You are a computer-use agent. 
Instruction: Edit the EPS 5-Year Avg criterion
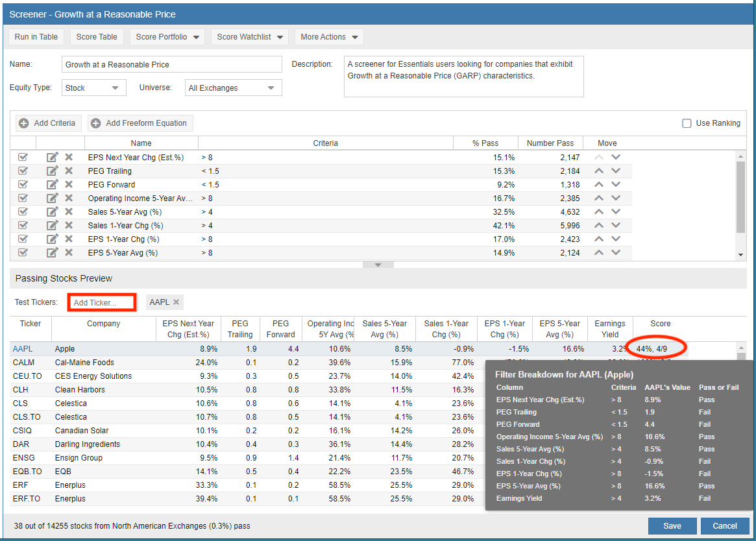click(52, 252)
